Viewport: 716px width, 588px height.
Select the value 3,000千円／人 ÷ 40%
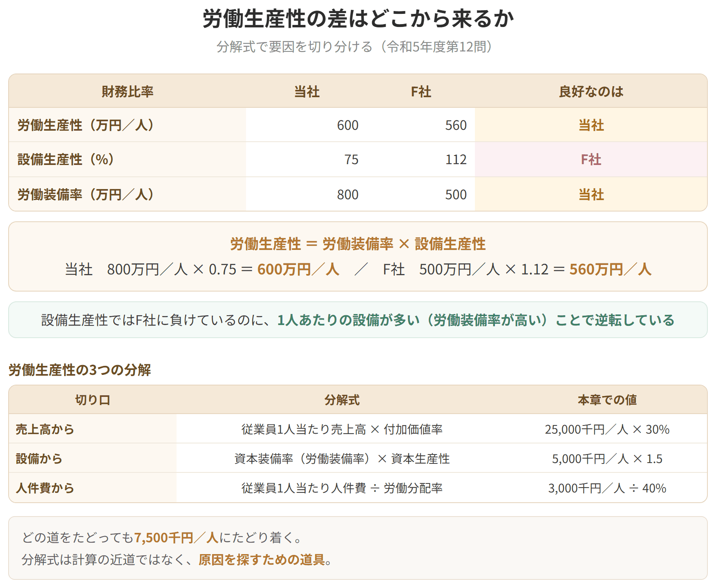(x=607, y=488)
